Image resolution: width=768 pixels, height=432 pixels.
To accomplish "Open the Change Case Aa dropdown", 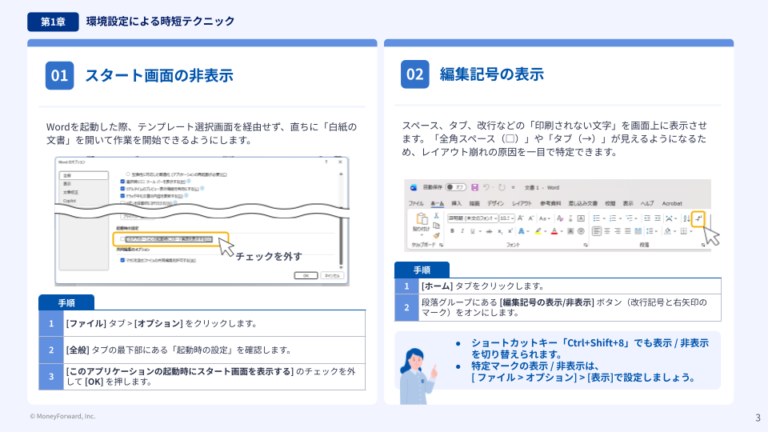I will click(544, 218).
